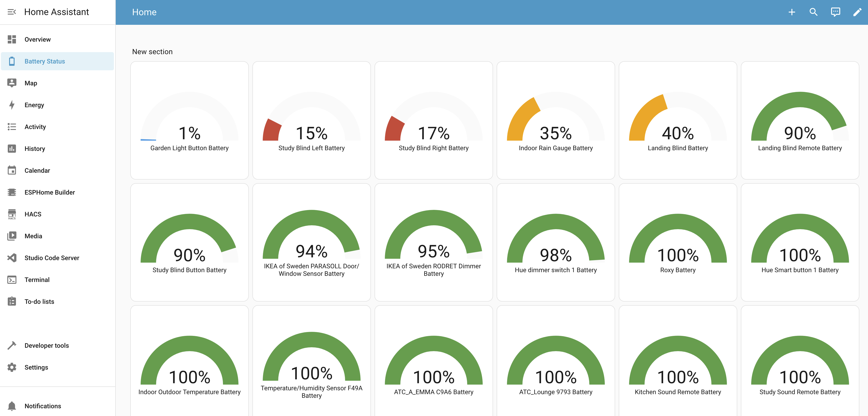The image size is (868, 416).
Task: Click the ESPHome Builder chip icon
Action: point(12,192)
